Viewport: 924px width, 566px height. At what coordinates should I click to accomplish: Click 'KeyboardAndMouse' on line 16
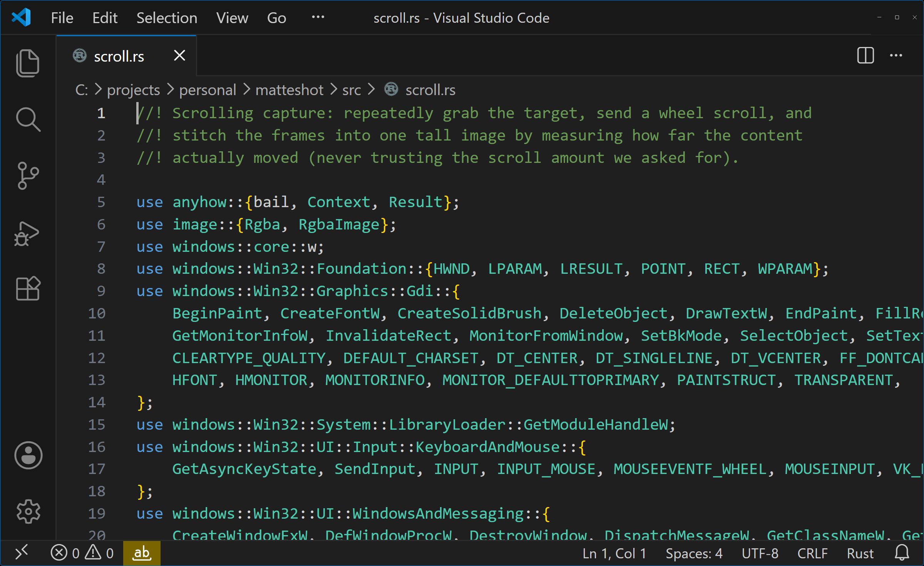pos(487,447)
